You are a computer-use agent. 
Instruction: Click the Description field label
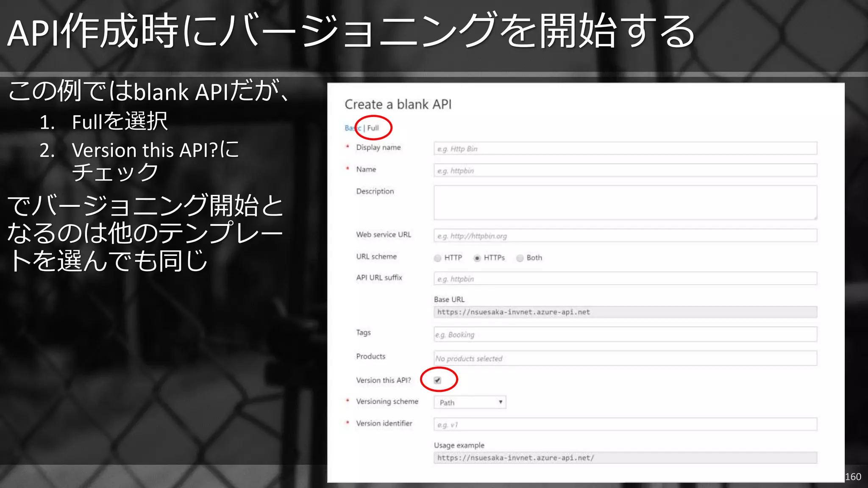[375, 191]
